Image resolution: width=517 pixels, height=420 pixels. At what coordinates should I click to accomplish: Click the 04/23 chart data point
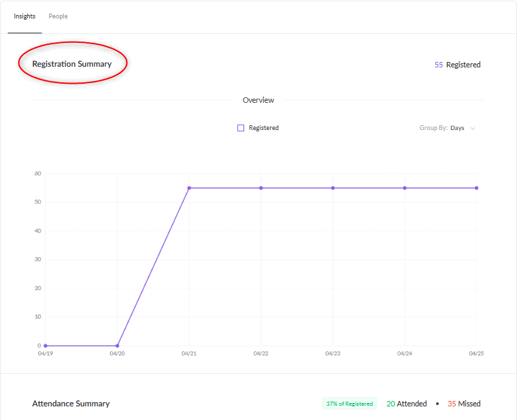[x=333, y=188]
